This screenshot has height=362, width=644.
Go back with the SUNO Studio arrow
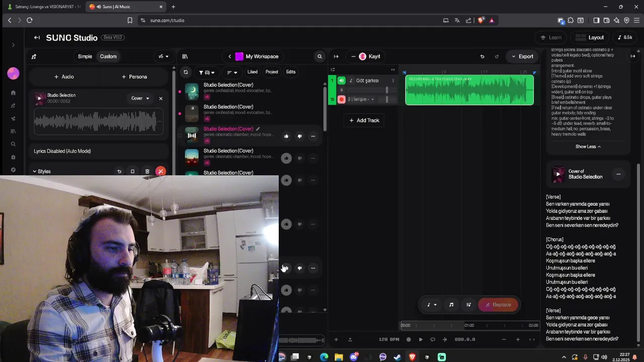(x=37, y=38)
